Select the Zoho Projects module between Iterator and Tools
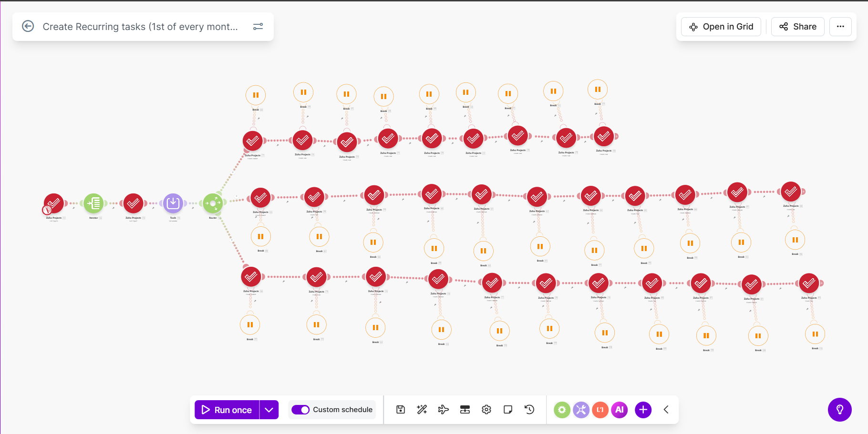Viewport: 868px width, 434px height. pos(133,203)
